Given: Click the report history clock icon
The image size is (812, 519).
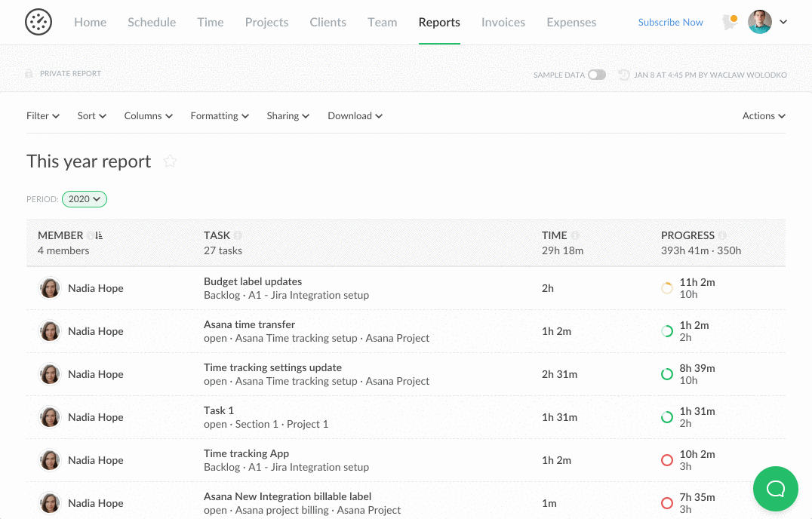Looking at the screenshot, I should (623, 75).
